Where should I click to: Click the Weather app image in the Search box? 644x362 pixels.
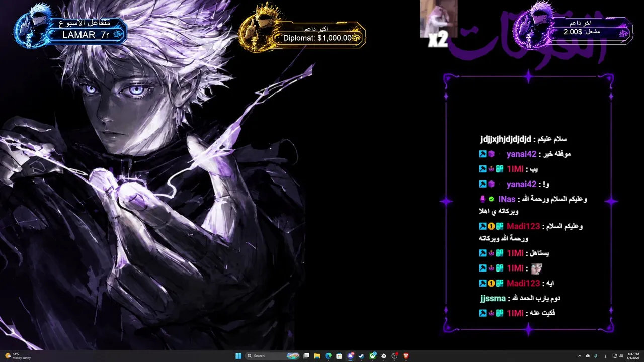point(293,356)
